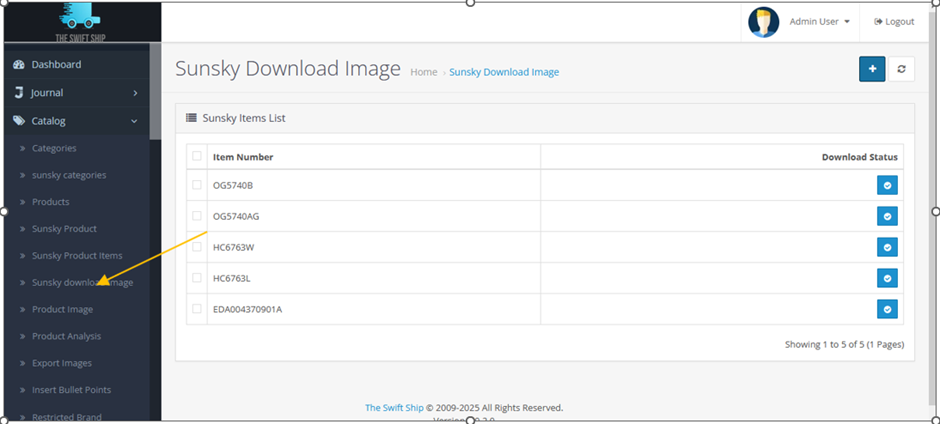Collapse the Catalog sidebar section
The image size is (940, 424).
pyautogui.click(x=75, y=121)
